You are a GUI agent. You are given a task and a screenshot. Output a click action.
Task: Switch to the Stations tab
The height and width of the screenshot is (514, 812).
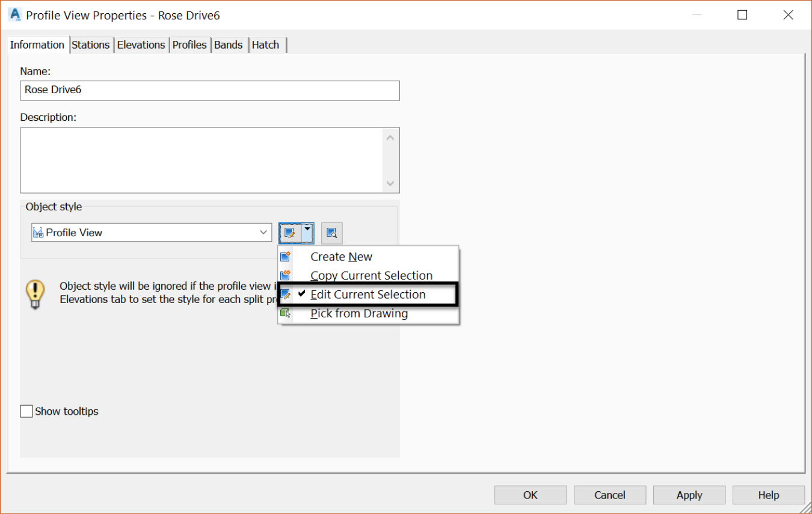click(91, 45)
